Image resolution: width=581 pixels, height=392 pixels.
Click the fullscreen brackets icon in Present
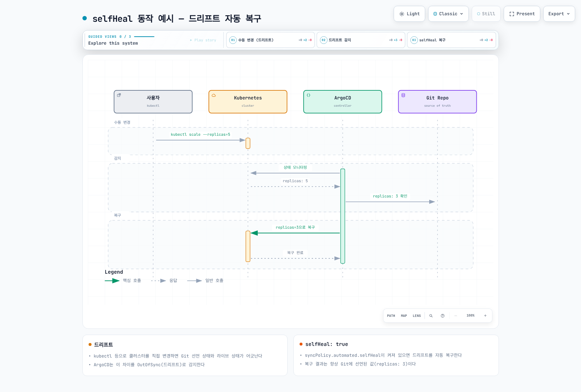(x=512, y=14)
